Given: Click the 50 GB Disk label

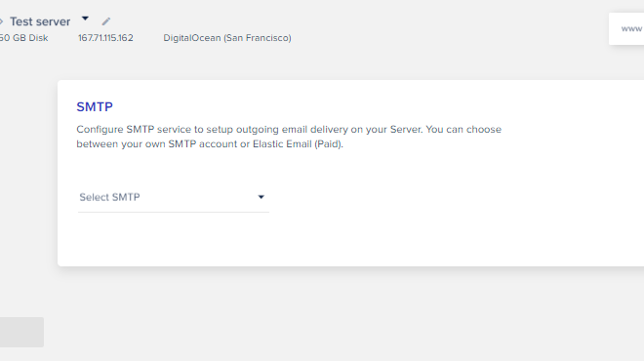Looking at the screenshot, I should [x=23, y=38].
